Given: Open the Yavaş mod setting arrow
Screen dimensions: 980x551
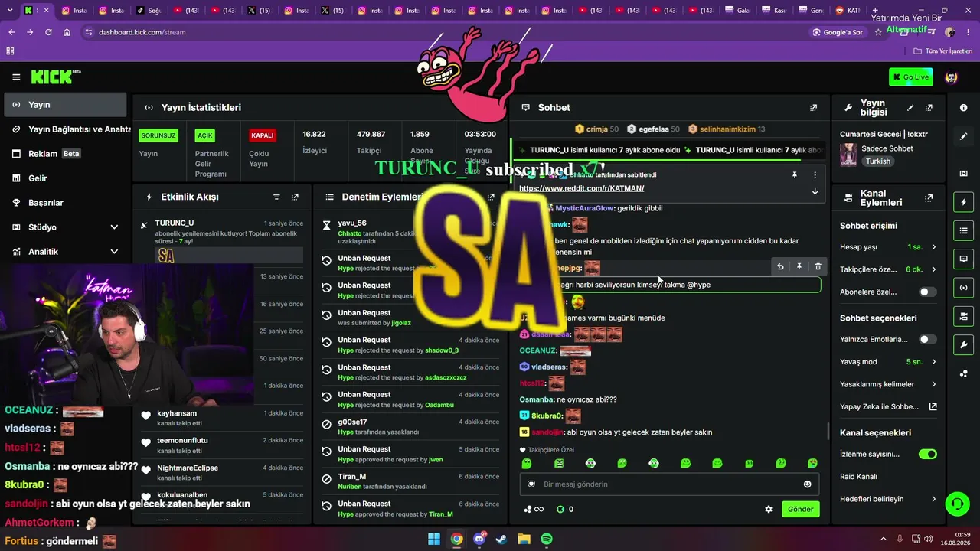Looking at the screenshot, I should click(933, 362).
